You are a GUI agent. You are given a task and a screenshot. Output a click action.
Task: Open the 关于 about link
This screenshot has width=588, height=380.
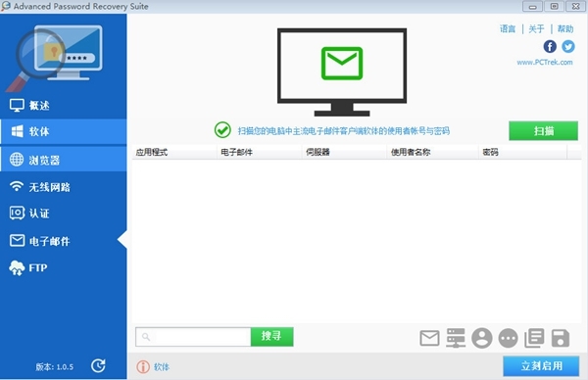pos(536,28)
